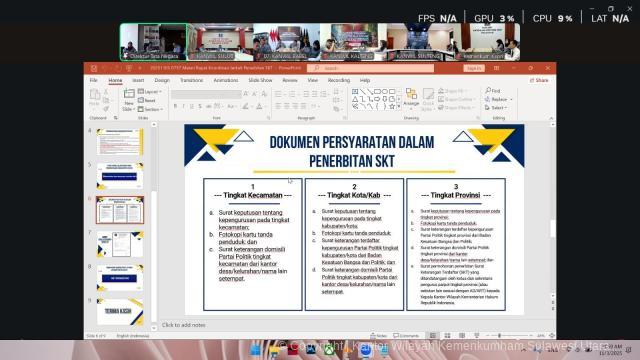This screenshot has height=360, width=640.
Task: Click the zoom slider handle
Action: (x=499, y=336)
